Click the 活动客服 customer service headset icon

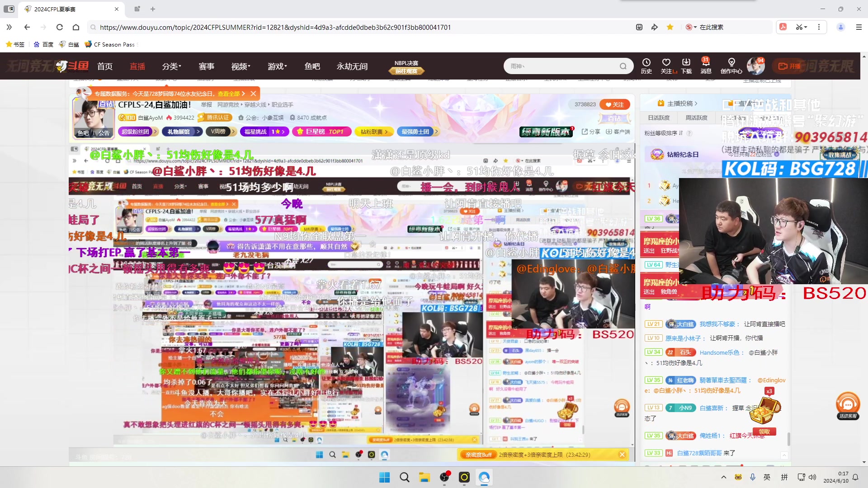[848, 406]
